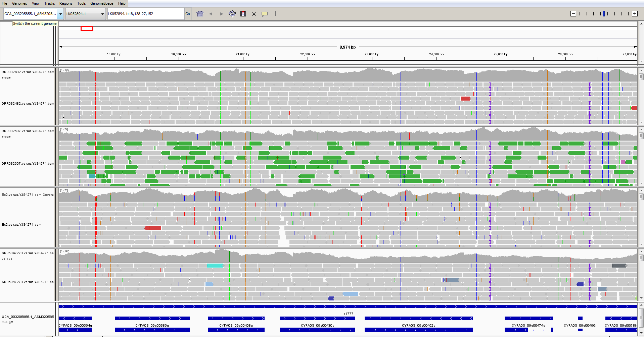Click the CYFA0S_09e00430g gene feature label
The height and width of the screenshot is (337, 644).
click(x=317, y=325)
